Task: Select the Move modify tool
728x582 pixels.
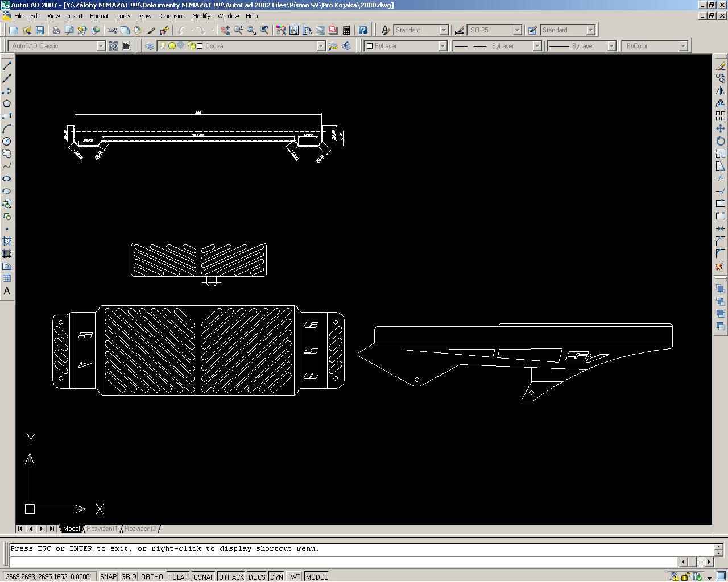Action: click(x=721, y=128)
